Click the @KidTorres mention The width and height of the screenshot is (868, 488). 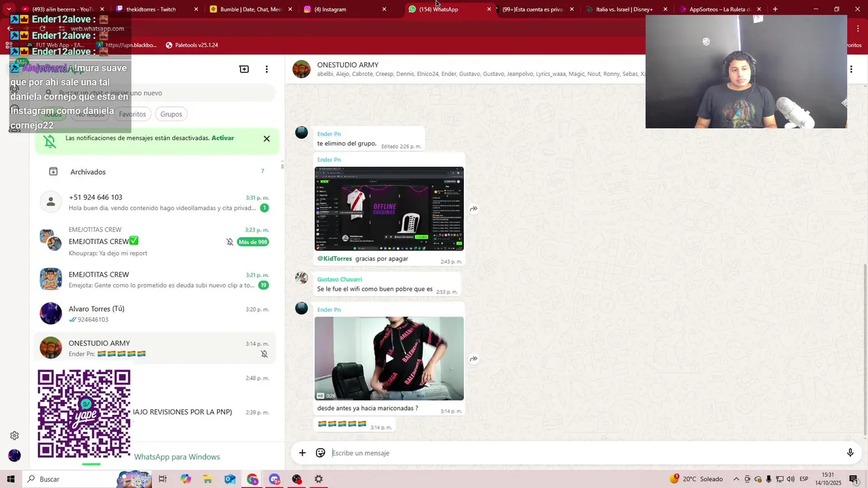tap(334, 258)
